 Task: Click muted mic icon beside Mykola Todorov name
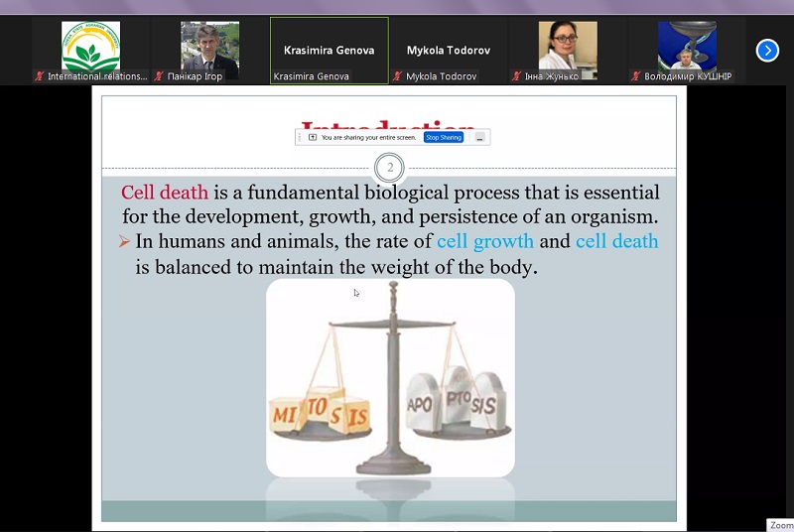(x=397, y=76)
